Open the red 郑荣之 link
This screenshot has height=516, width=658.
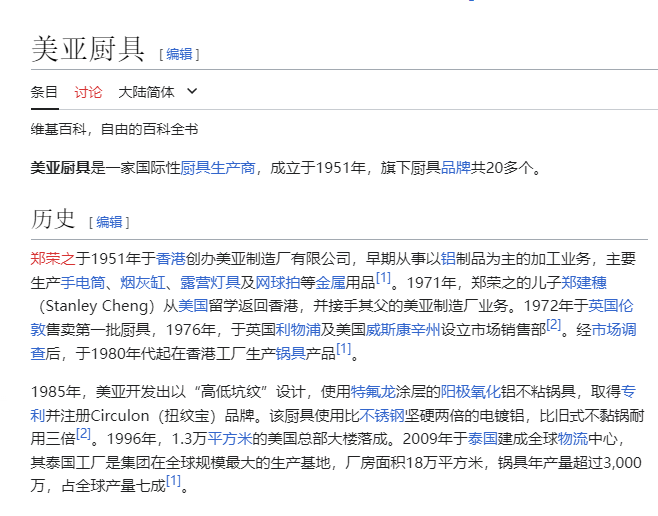tap(53, 258)
